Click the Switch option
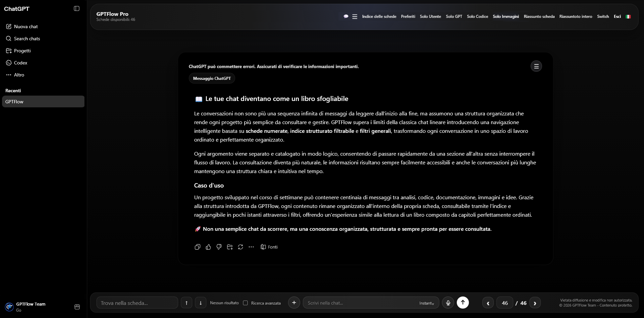The height and width of the screenshot is (318, 644). tap(603, 16)
